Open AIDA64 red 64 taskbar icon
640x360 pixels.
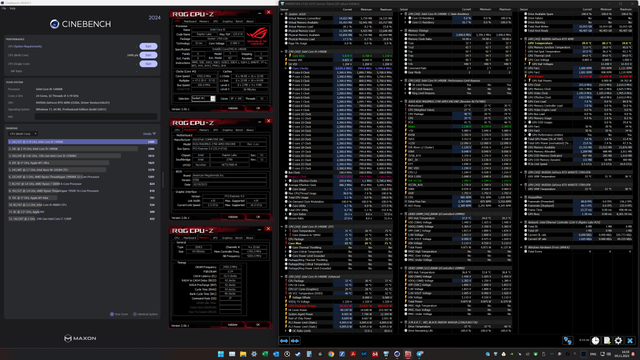(x=375, y=354)
